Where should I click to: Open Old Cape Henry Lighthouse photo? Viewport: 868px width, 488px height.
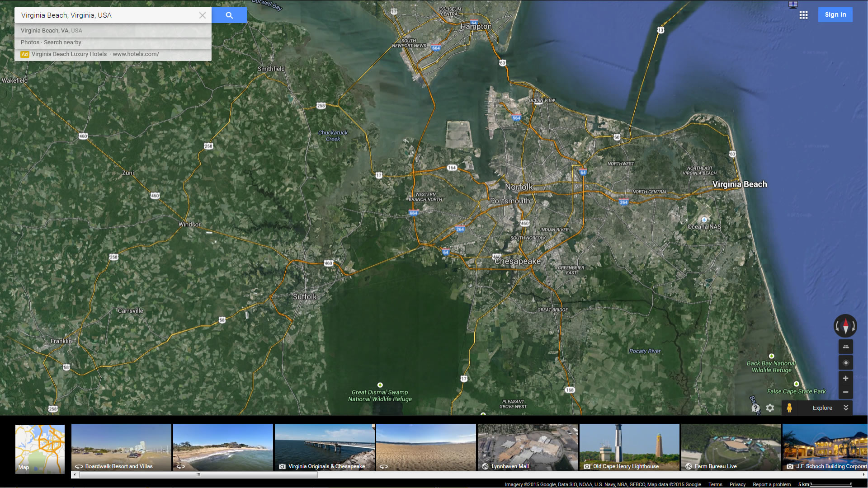[x=629, y=447]
